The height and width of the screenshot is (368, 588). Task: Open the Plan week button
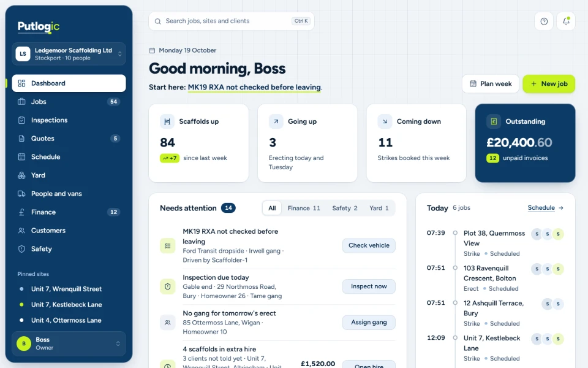pyautogui.click(x=491, y=84)
